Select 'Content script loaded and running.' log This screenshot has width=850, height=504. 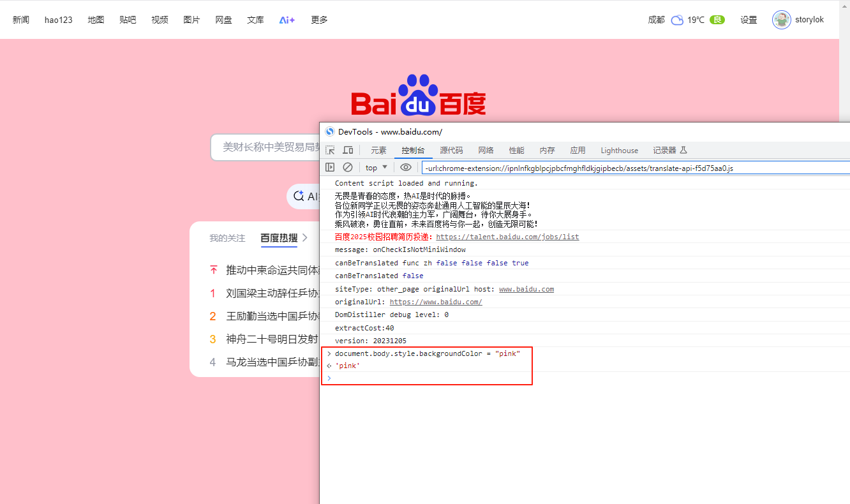(x=406, y=183)
